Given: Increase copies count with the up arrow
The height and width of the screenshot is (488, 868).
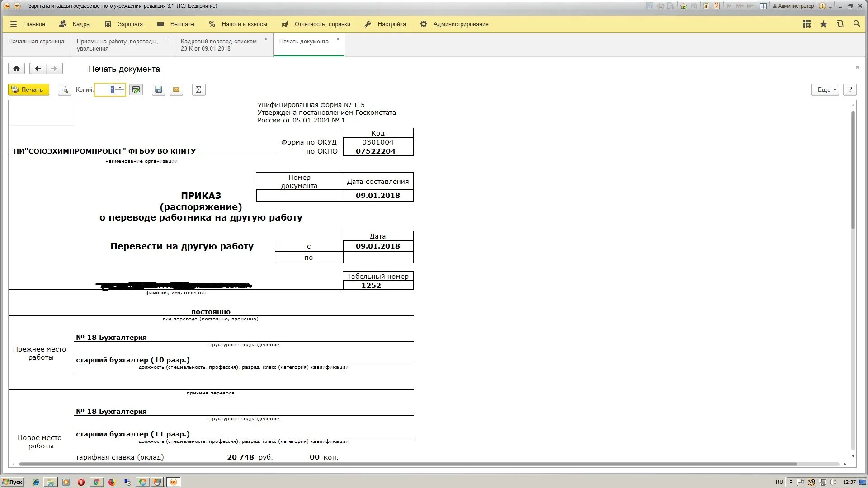Looking at the screenshot, I should pos(120,87).
